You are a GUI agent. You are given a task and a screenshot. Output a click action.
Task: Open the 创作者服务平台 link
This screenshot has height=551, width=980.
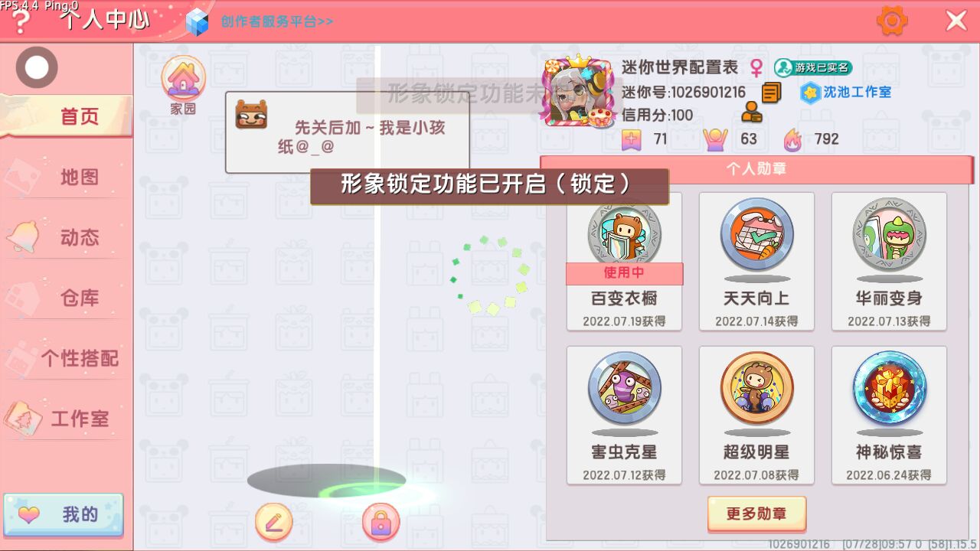click(x=277, y=21)
